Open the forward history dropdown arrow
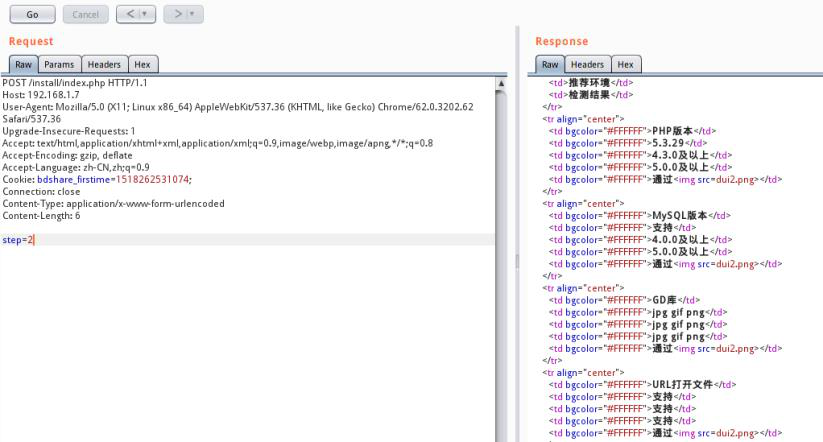The height and width of the screenshot is (442, 823). coord(192,14)
